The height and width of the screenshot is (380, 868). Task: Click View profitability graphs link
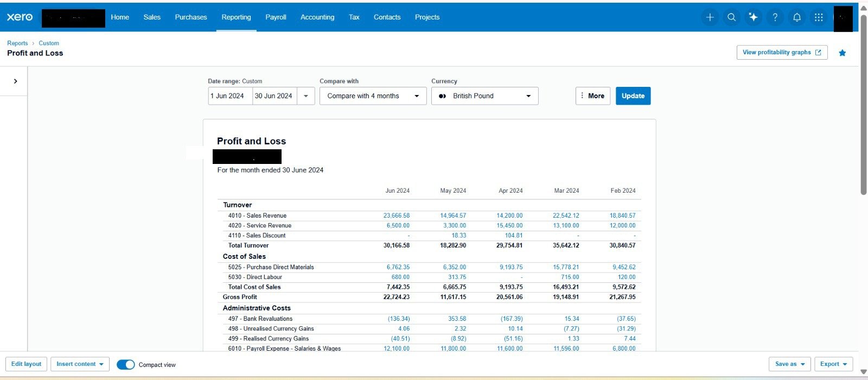click(x=782, y=53)
